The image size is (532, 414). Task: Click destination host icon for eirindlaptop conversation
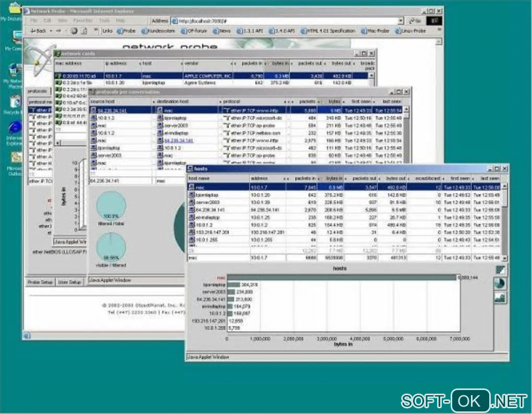point(160,133)
